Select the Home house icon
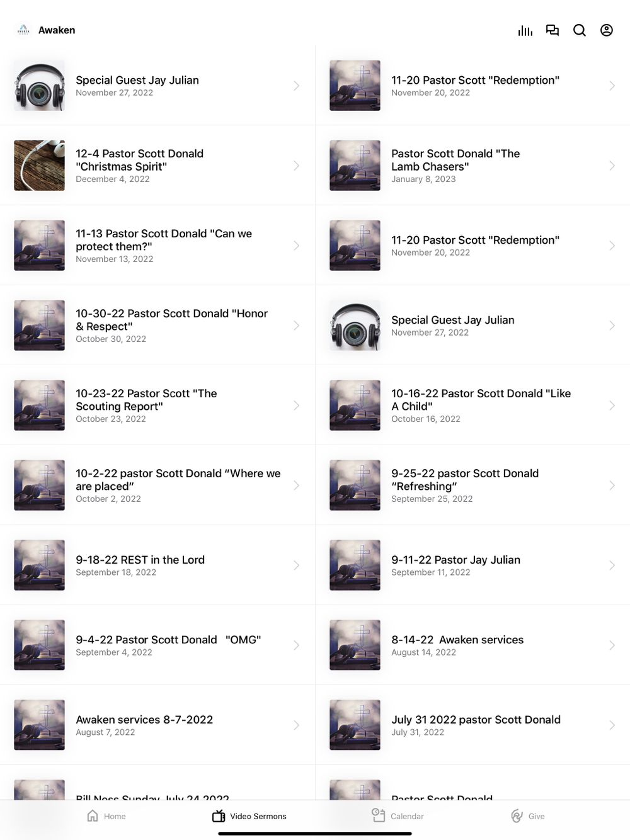 93,815
